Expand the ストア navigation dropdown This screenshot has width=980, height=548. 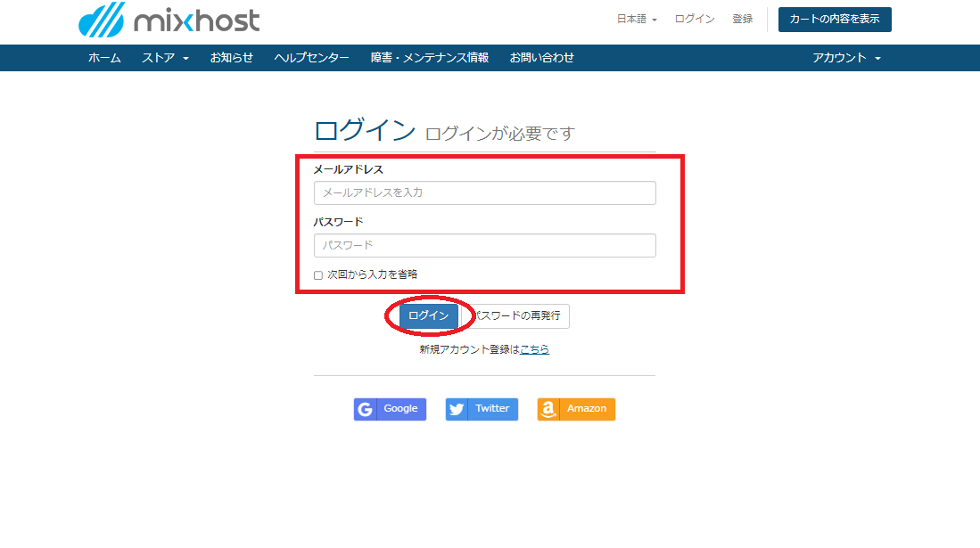pos(164,57)
